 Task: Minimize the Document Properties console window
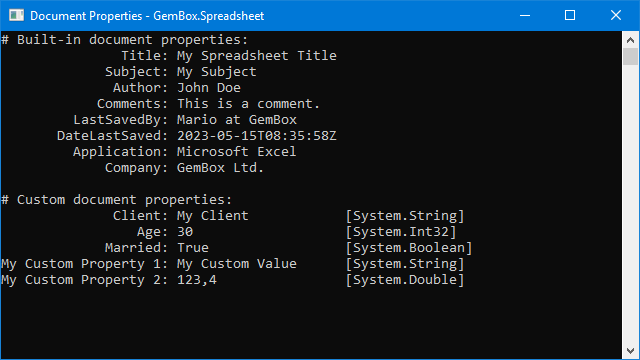[x=525, y=16]
